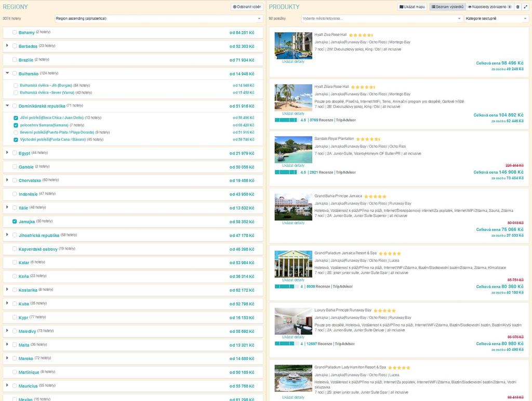Switch to Ukázat mapu view
Viewport: 532px width, 401px height.
412,7
